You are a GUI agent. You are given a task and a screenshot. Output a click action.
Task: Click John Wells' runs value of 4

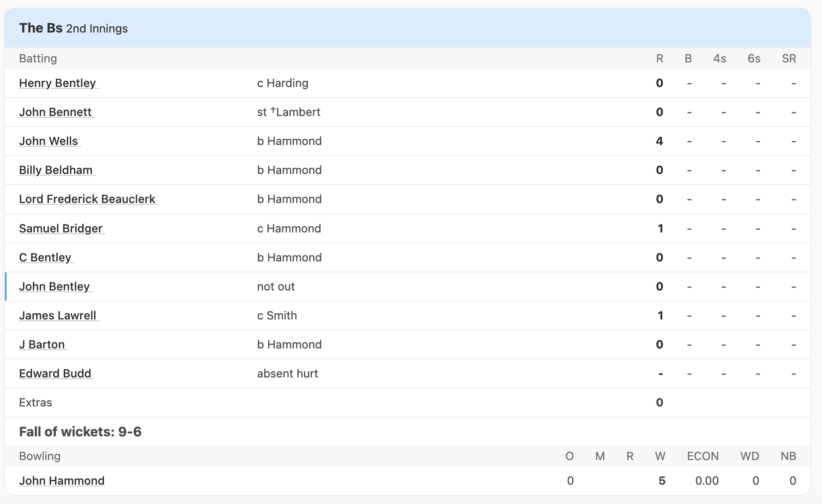coord(659,141)
